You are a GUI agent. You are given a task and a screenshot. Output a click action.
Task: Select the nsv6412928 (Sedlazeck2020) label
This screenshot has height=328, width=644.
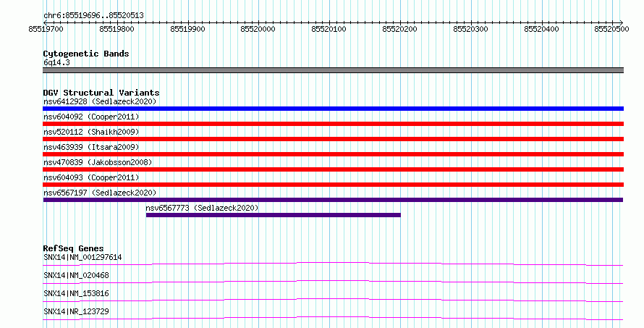(x=100, y=101)
